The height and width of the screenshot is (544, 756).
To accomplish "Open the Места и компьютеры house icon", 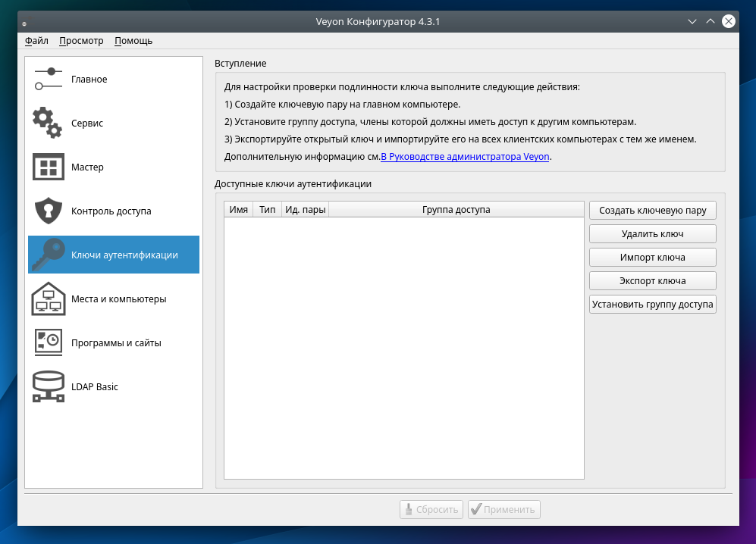I will [49, 299].
